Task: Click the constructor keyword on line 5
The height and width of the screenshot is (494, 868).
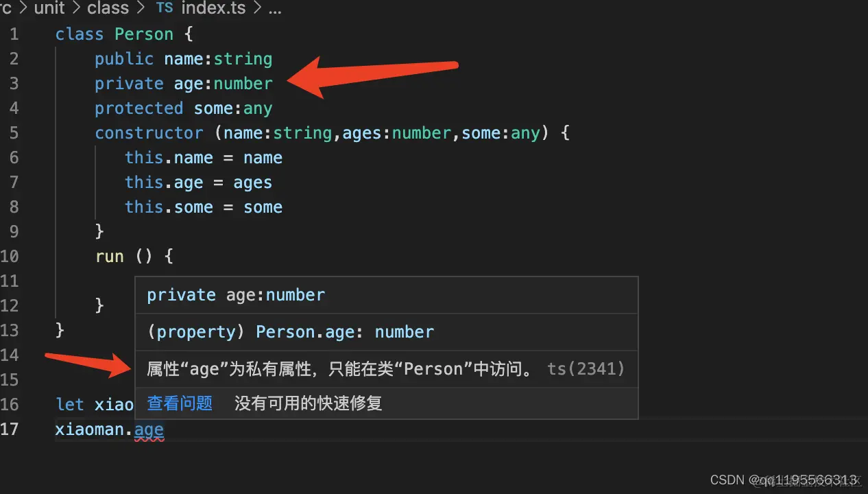Action: [x=149, y=133]
